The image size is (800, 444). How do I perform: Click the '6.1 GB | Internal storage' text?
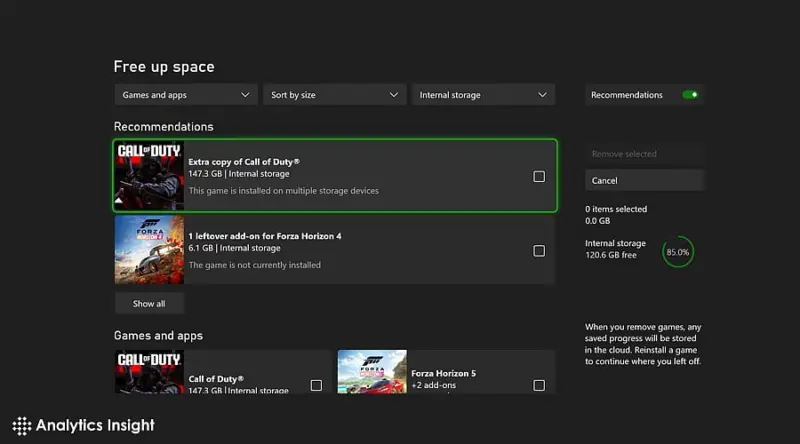pos(234,248)
